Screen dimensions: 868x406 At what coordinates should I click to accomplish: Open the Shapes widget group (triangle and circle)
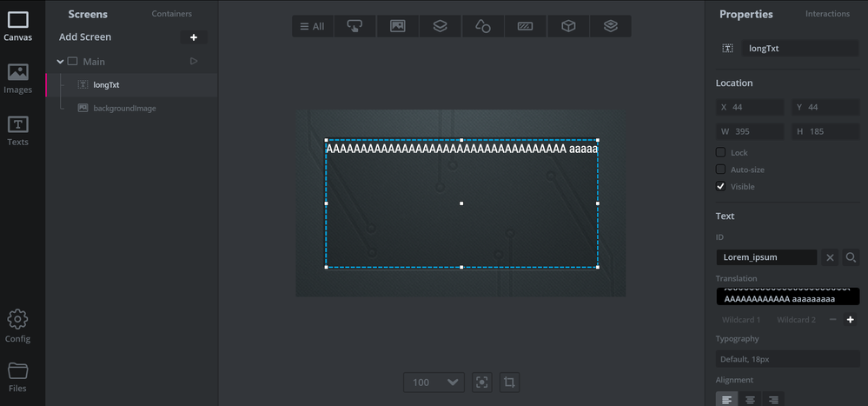click(483, 26)
